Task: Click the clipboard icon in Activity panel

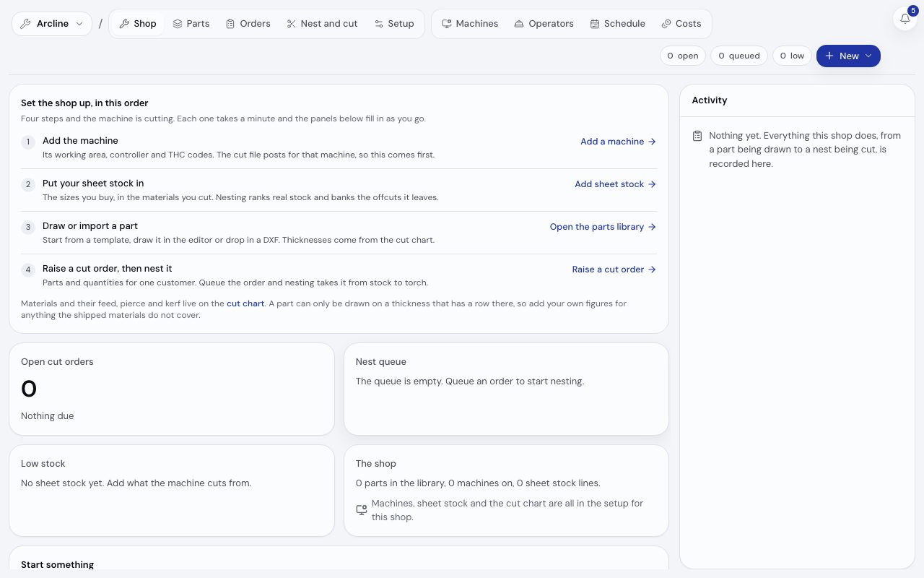Action: (697, 136)
